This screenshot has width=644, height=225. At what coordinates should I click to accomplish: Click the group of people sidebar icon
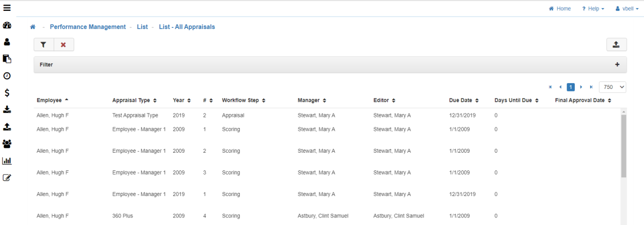(x=7, y=144)
